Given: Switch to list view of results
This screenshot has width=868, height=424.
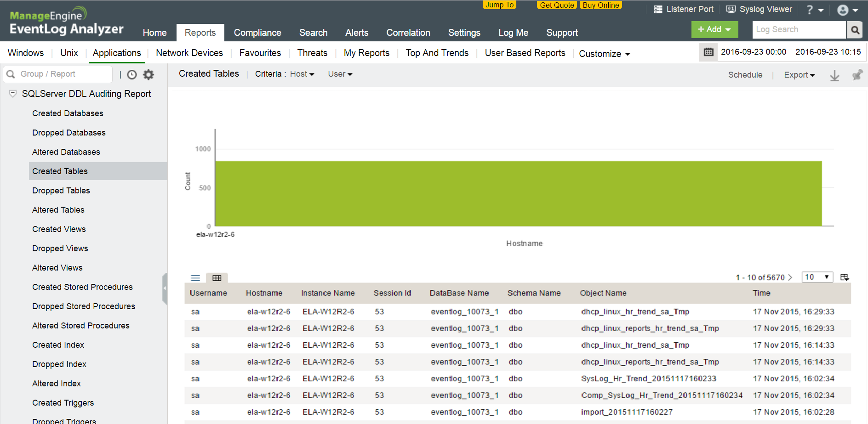Looking at the screenshot, I should point(195,278).
